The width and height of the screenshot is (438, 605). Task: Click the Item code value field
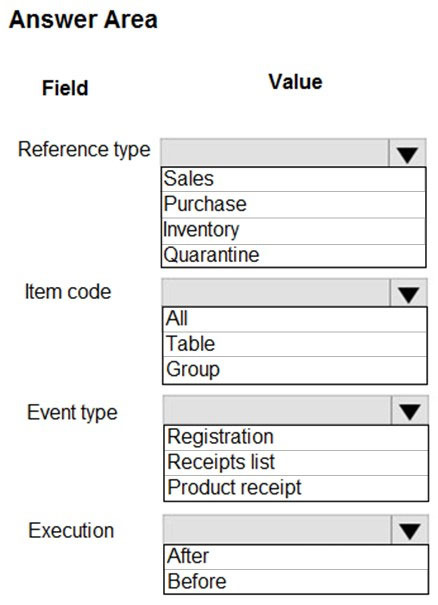pos(276,293)
